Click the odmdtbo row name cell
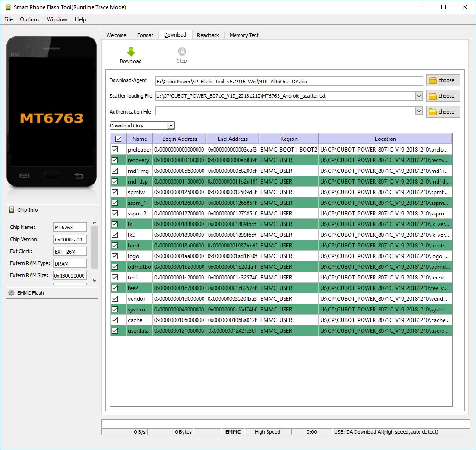Image resolution: width=476 pixels, height=450 pixels. tap(140, 267)
